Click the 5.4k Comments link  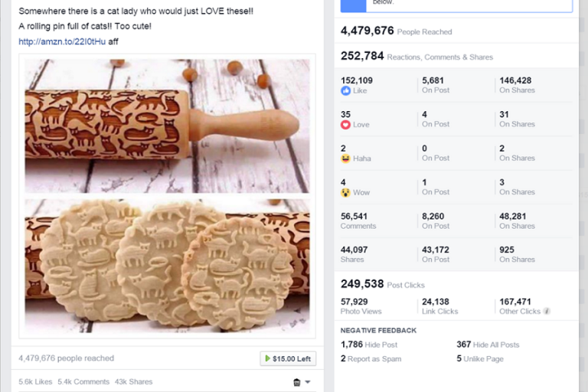(x=83, y=381)
